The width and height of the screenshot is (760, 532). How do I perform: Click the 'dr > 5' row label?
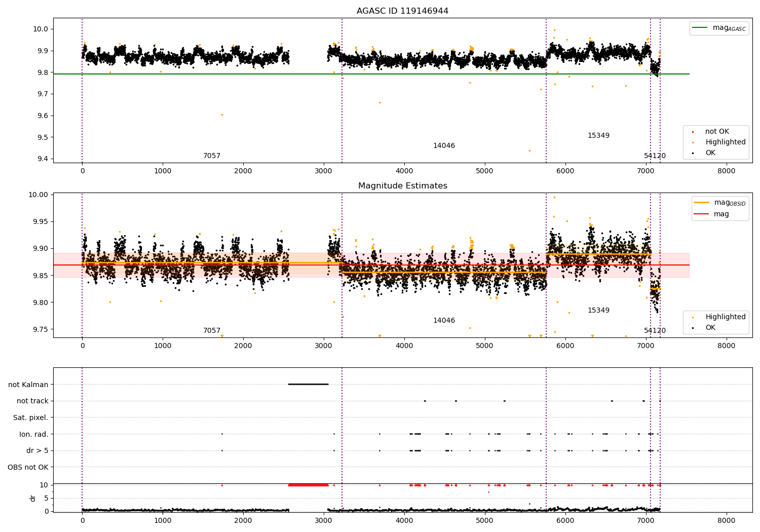[37, 451]
